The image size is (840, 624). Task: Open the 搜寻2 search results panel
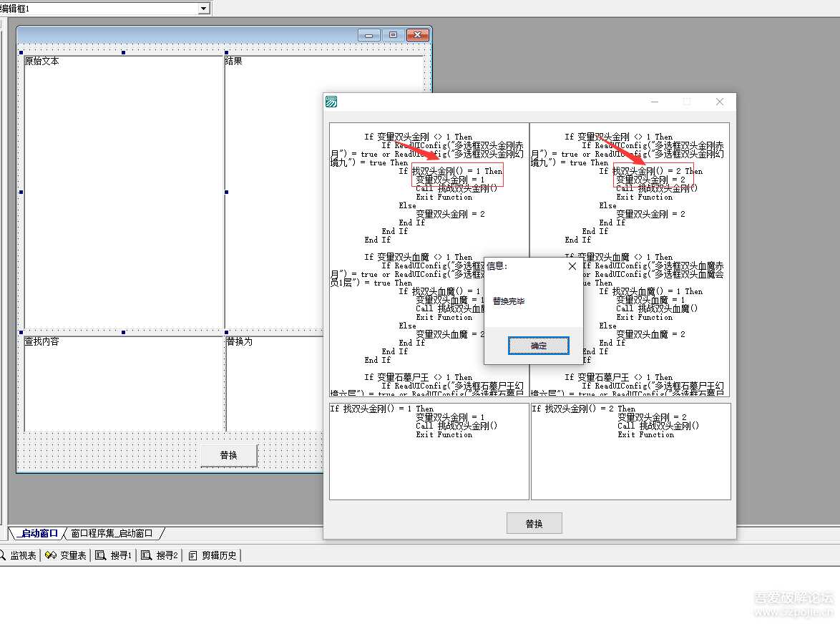tap(161, 555)
